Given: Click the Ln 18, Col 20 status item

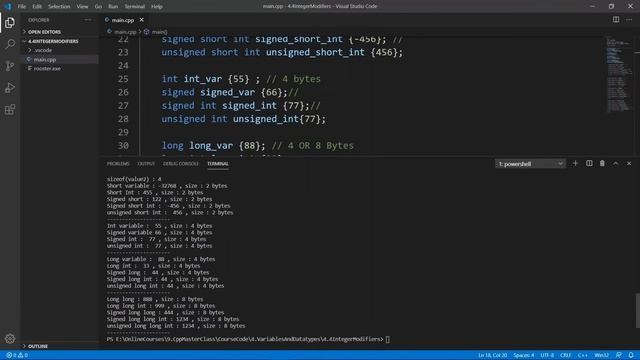Looking at the screenshot, I should pyautogui.click(x=492, y=355).
